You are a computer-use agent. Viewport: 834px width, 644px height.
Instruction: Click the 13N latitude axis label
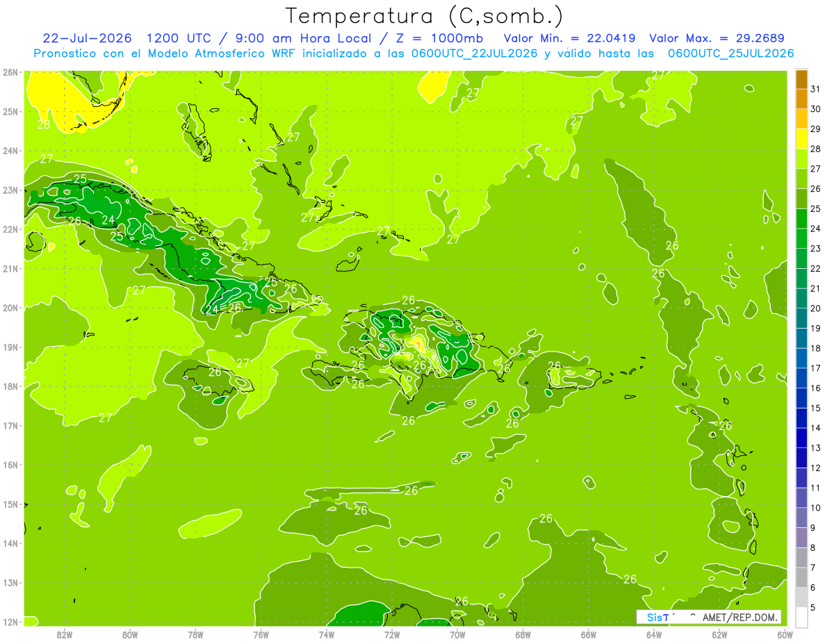click(10, 582)
